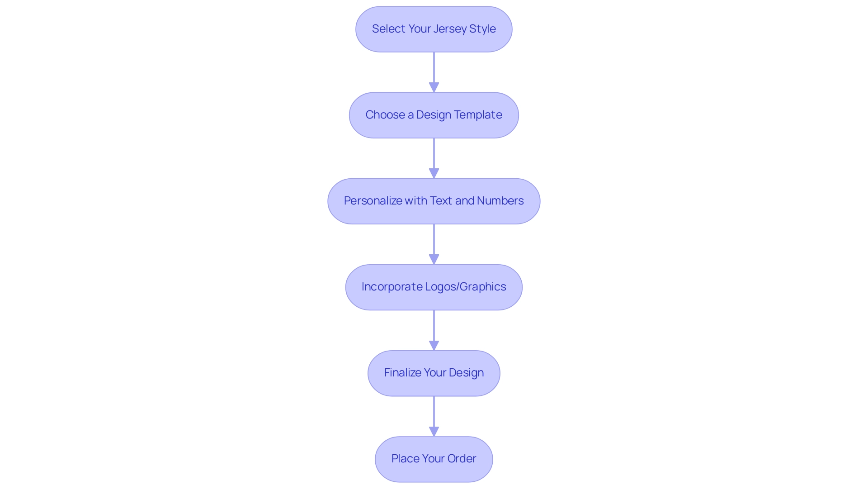Click the 'Choose a Design Template' step
The image size is (868, 490).
click(434, 114)
